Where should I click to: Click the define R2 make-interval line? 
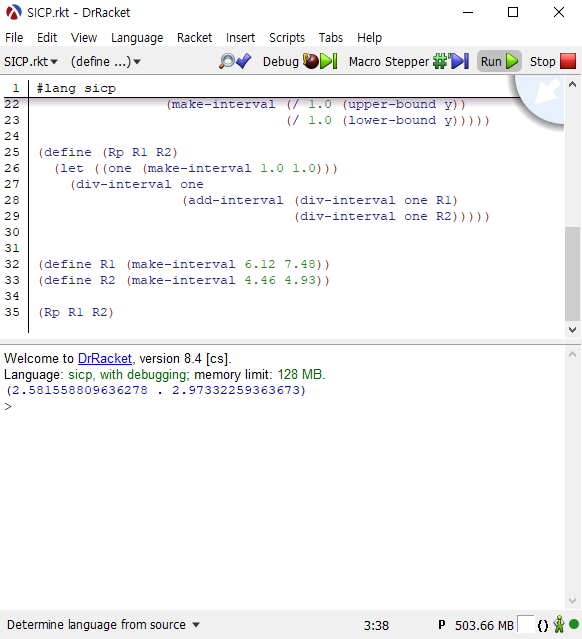pos(183,280)
